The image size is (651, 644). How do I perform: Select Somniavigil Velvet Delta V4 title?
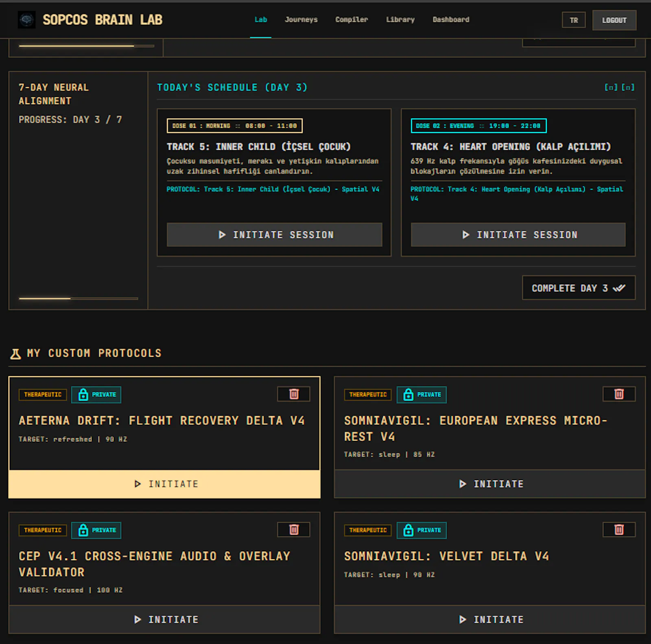(x=446, y=556)
